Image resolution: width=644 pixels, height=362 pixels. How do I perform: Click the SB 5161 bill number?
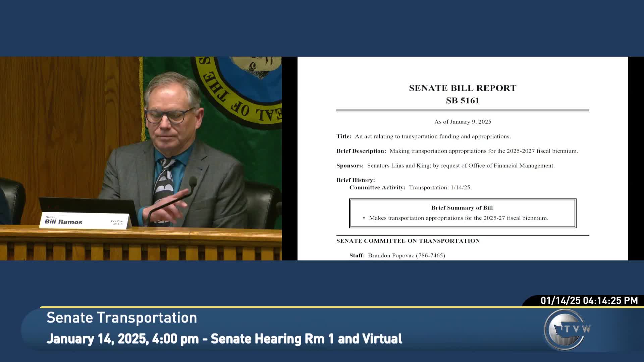pos(463,101)
